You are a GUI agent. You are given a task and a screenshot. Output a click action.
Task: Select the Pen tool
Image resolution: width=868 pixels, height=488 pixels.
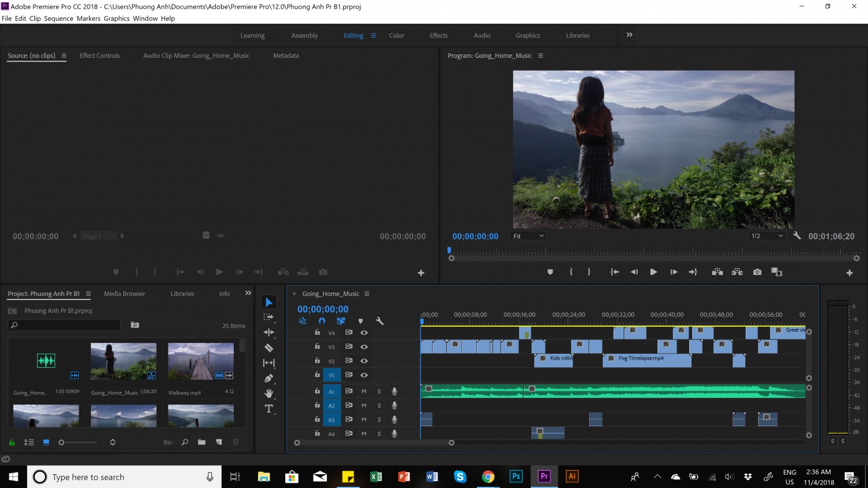269,378
